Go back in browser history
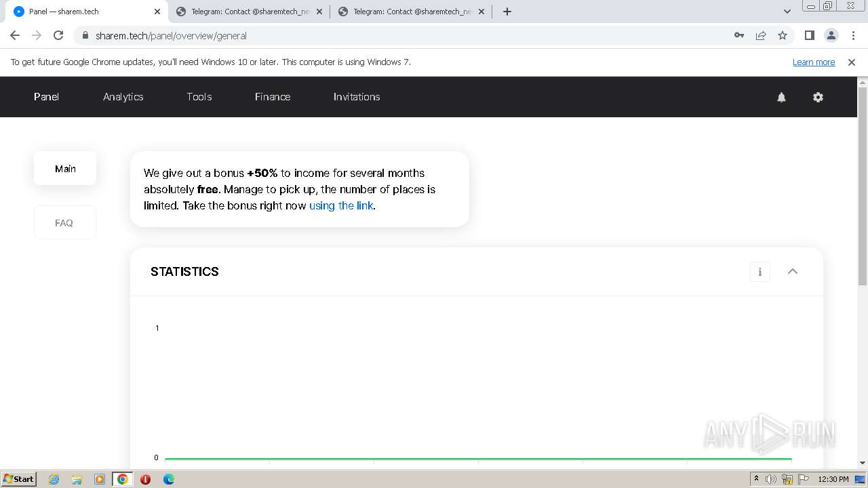868x488 pixels. 15,35
